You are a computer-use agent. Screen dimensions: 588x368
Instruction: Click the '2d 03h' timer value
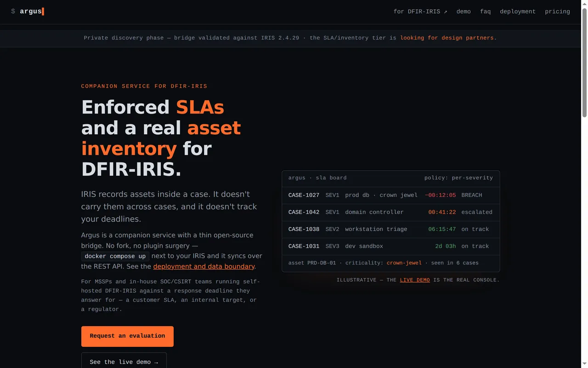(446, 246)
